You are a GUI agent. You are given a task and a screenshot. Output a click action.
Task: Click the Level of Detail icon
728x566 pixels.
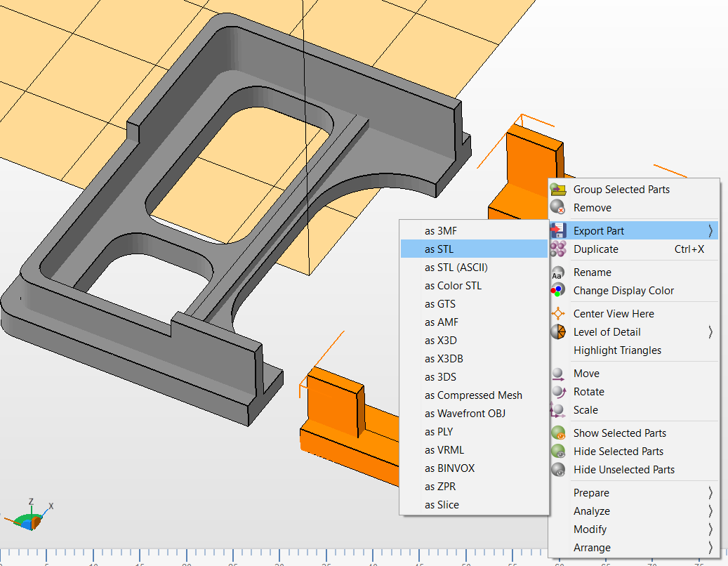coord(558,332)
